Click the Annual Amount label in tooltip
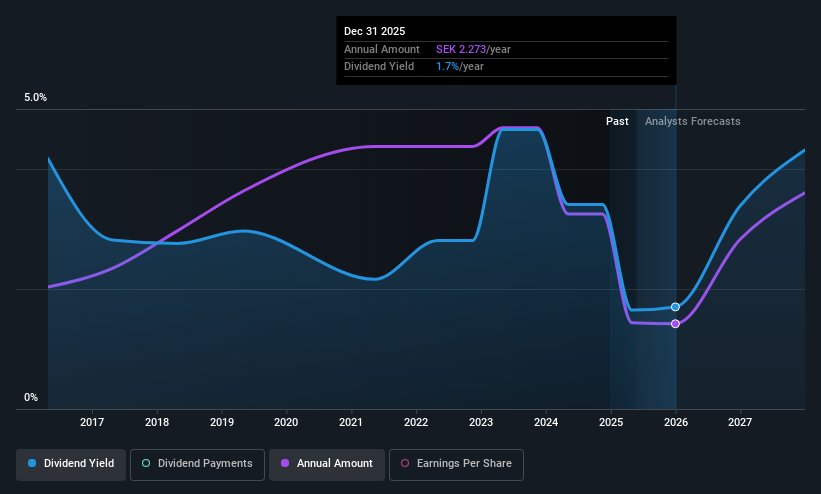The height and width of the screenshot is (494, 821). click(382, 49)
